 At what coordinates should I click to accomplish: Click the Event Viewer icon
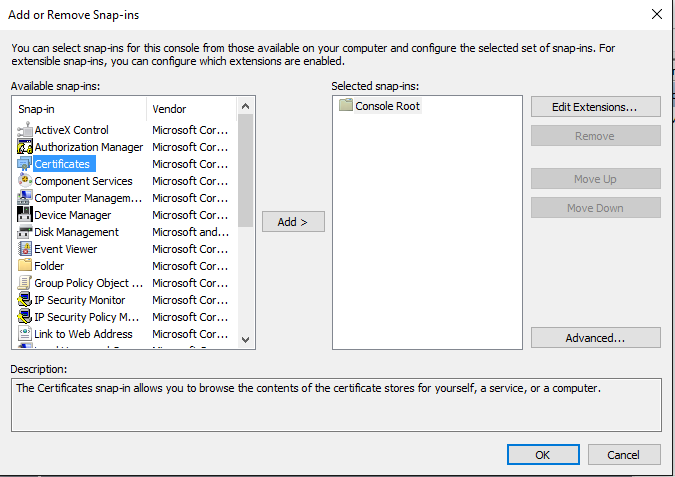point(25,249)
